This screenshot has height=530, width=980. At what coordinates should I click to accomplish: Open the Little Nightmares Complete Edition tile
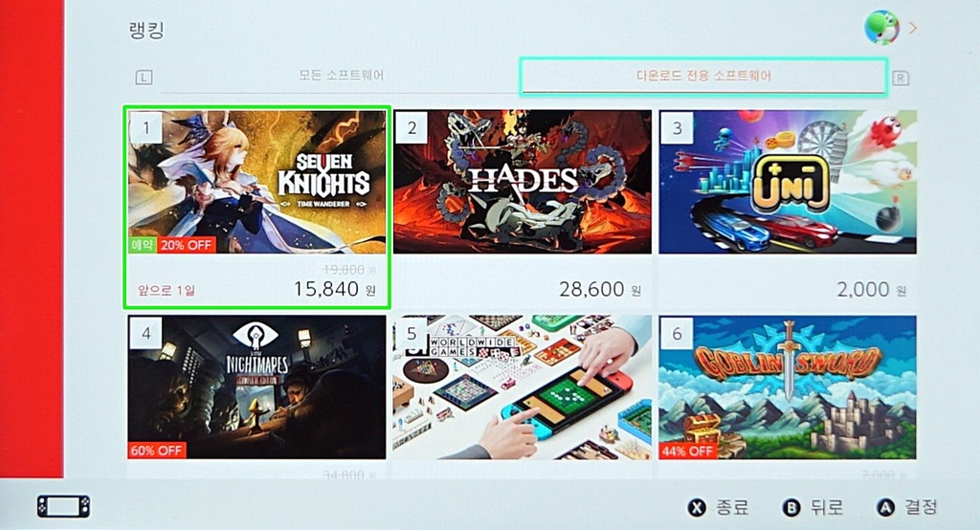click(256, 386)
